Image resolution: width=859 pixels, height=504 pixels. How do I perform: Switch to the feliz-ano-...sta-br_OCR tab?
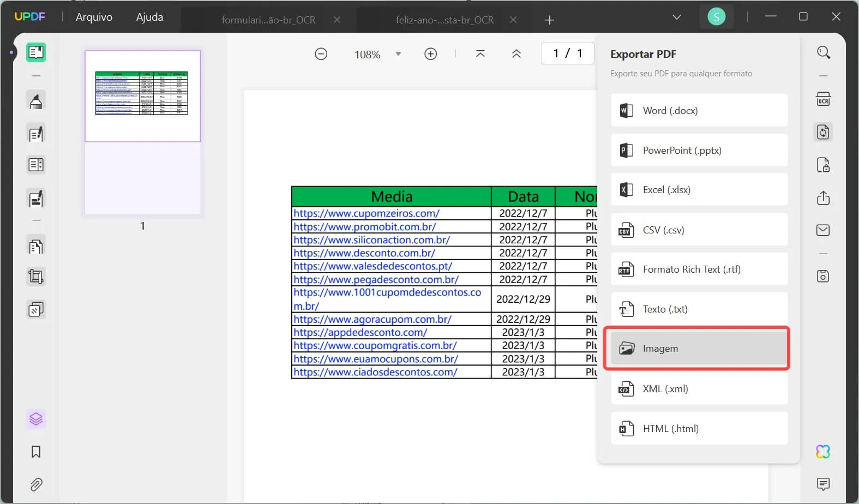point(444,20)
